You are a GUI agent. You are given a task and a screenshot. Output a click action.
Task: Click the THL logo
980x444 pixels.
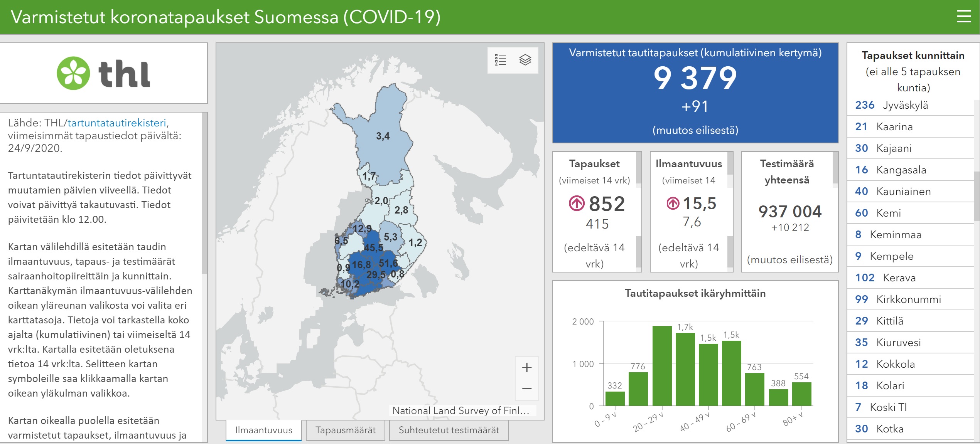click(x=103, y=73)
